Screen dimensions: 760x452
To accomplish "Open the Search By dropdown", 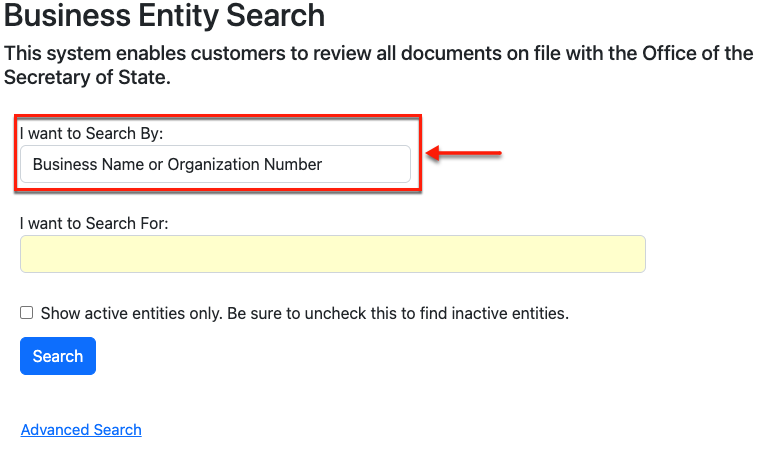I will pyautogui.click(x=215, y=164).
